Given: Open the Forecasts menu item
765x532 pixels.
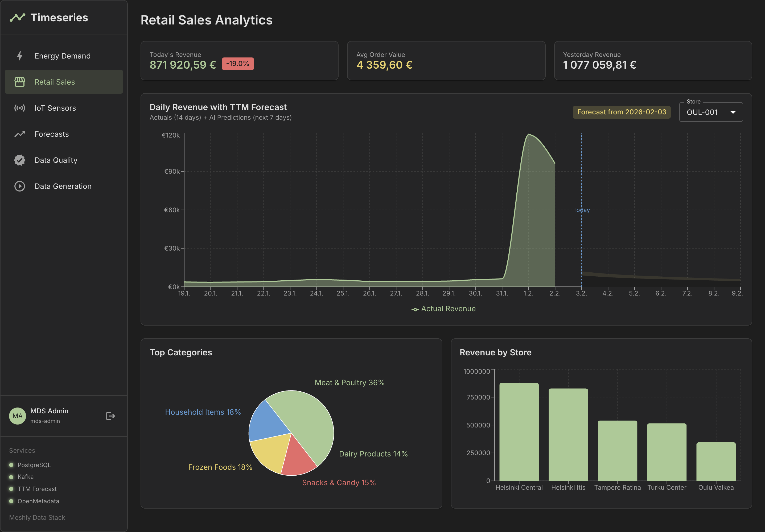Looking at the screenshot, I should click(x=52, y=134).
